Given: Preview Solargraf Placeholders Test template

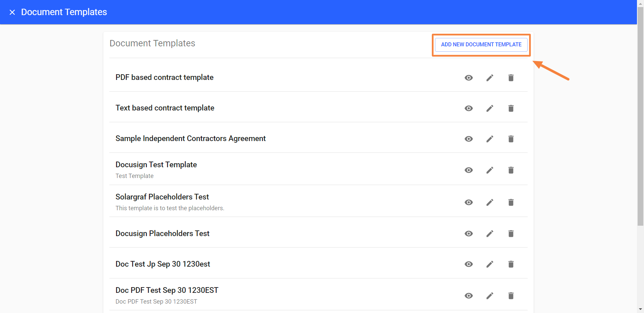Looking at the screenshot, I should click(x=469, y=203).
